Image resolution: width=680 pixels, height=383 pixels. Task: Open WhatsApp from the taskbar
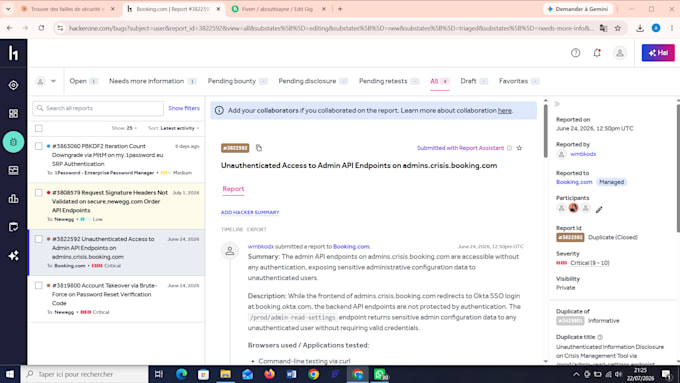(x=380, y=374)
